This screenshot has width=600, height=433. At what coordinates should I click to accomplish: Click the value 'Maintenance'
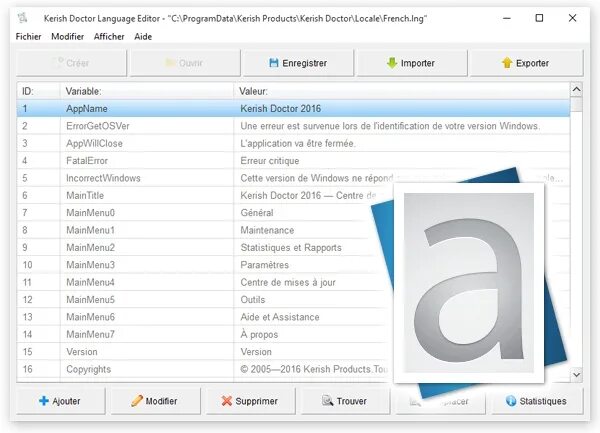[x=267, y=230]
